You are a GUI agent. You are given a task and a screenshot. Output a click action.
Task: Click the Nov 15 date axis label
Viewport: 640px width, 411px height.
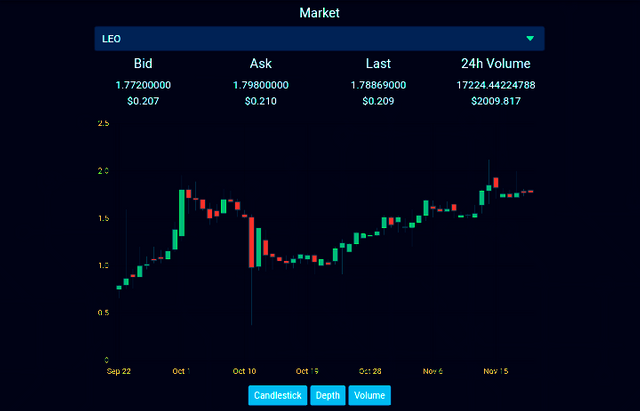tap(496, 371)
